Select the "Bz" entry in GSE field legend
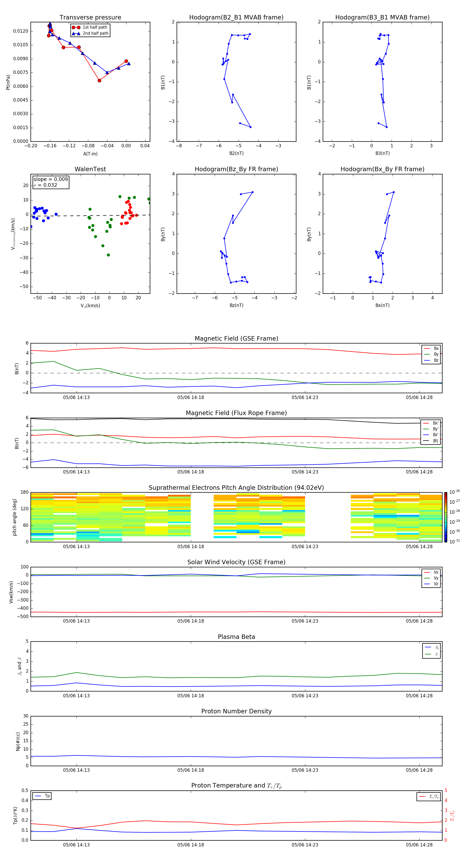Image resolution: width=473 pixels, height=868 pixels. 431,361
